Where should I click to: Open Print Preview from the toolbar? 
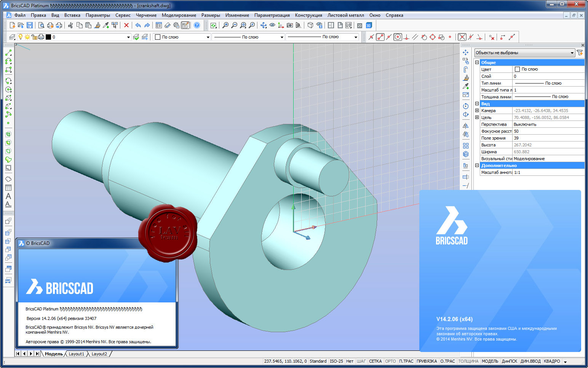click(x=42, y=25)
